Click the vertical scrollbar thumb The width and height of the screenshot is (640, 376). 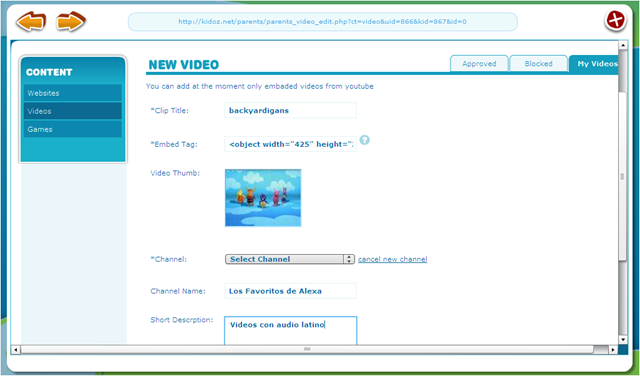[623, 176]
